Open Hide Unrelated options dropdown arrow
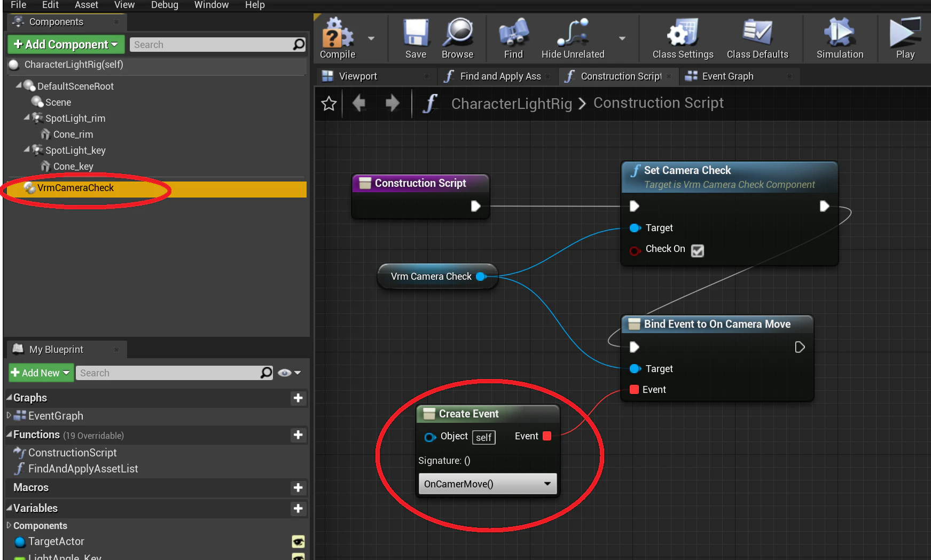This screenshot has height=560, width=931. 622,38
